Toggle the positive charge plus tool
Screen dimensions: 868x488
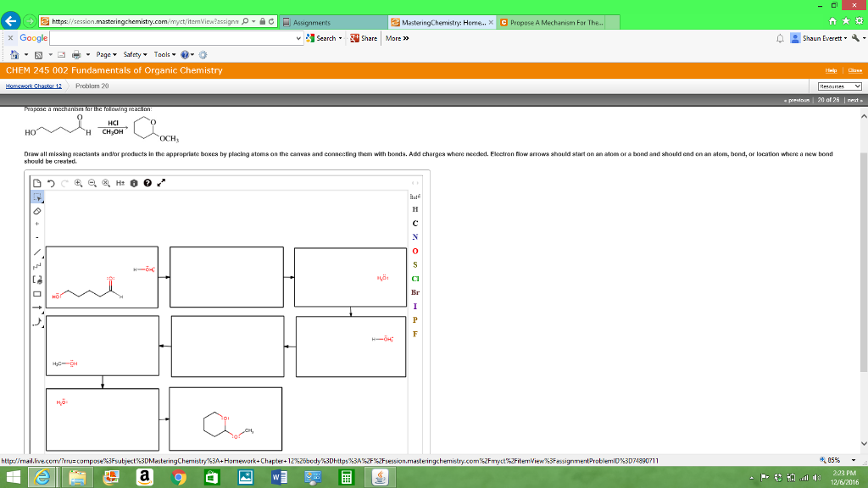point(36,225)
